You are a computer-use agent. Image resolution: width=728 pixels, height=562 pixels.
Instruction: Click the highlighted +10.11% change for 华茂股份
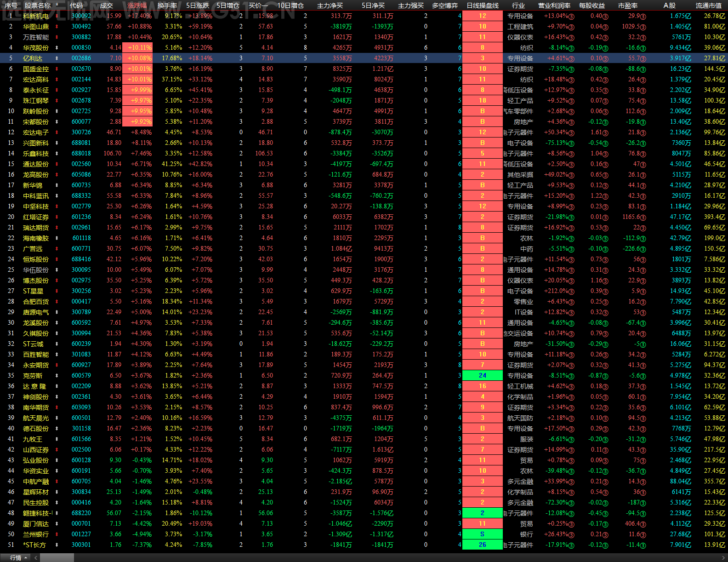137,48
